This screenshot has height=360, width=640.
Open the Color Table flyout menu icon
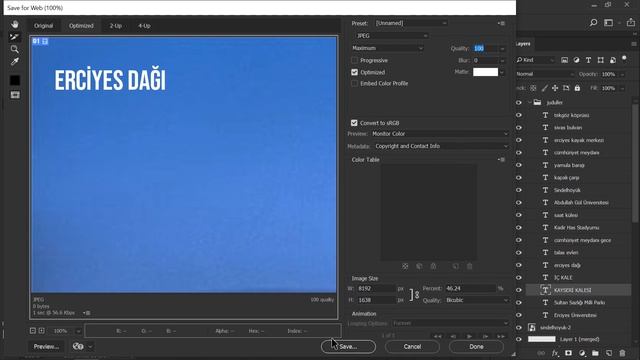(502, 160)
